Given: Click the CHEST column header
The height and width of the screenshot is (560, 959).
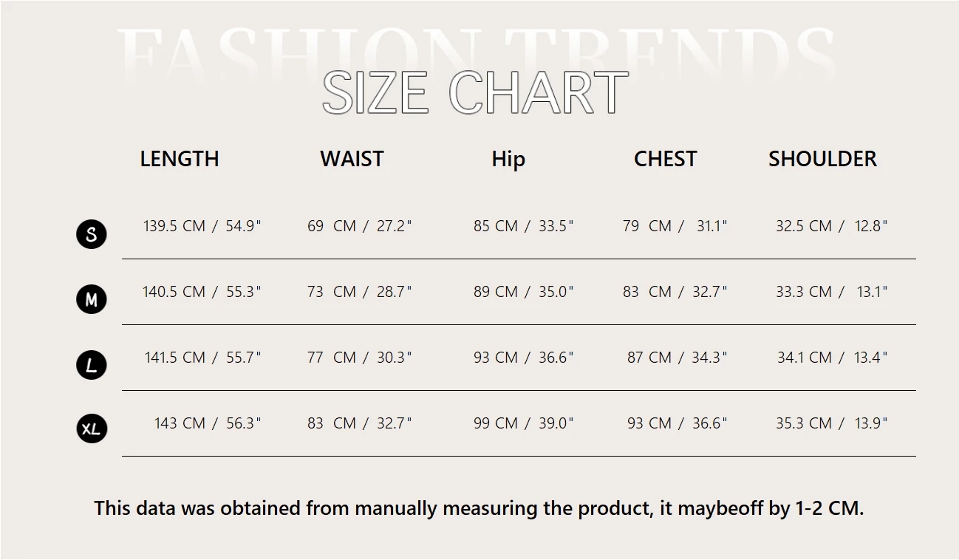Looking at the screenshot, I should tap(665, 159).
